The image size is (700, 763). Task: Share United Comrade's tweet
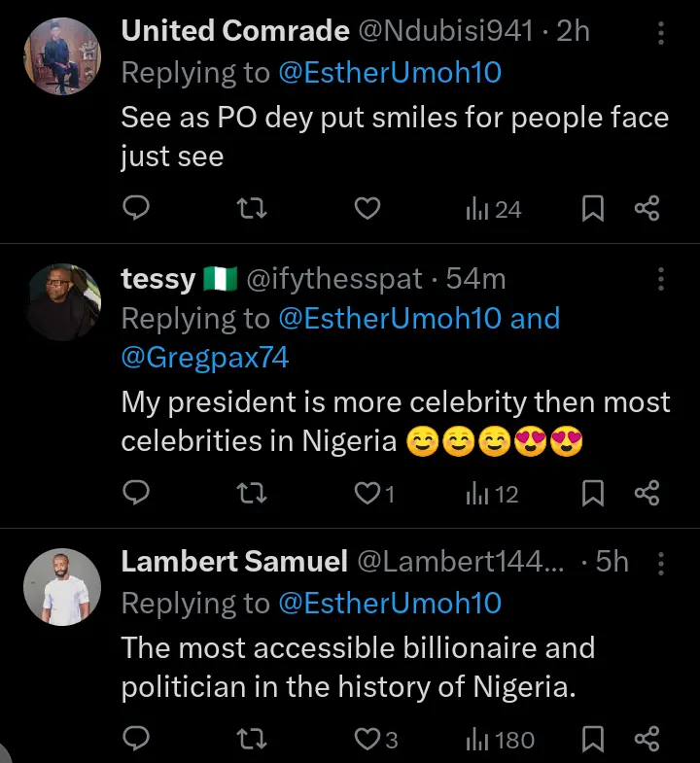pyautogui.click(x=647, y=208)
